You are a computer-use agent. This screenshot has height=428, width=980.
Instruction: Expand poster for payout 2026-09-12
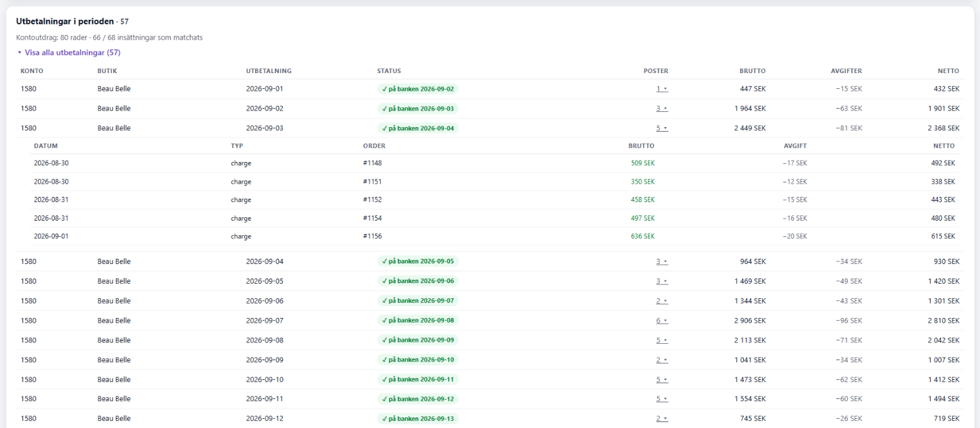pos(662,419)
